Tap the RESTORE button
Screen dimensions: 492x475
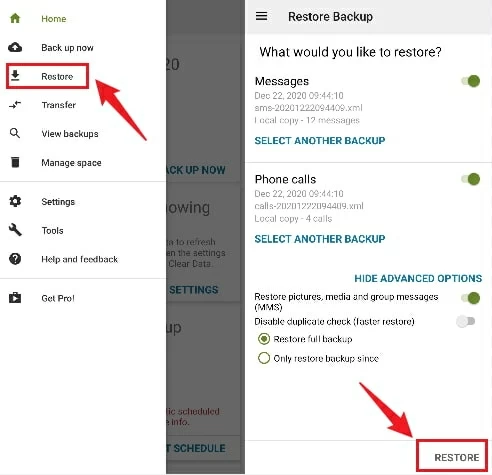456,457
